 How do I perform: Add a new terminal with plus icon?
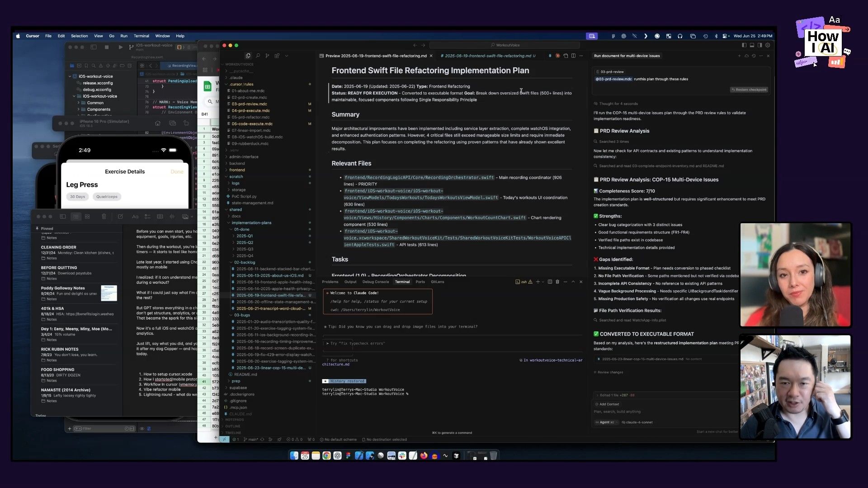538,282
